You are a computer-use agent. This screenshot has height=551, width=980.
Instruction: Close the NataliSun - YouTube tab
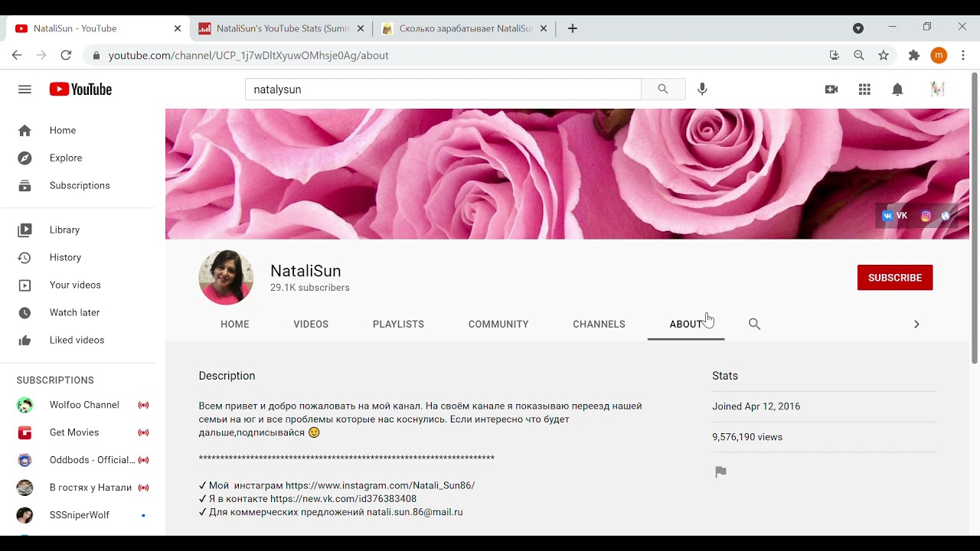pyautogui.click(x=178, y=28)
